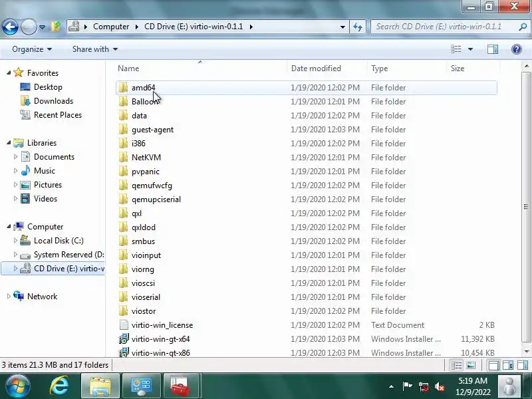Screen dimensions: 532x399
Task: Click the muted volume tray icon
Action: click(440, 386)
